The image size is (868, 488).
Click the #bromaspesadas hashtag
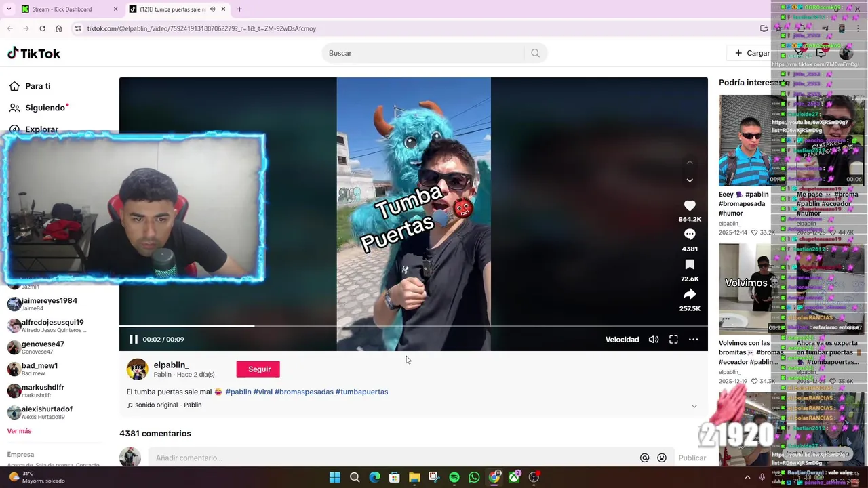point(304,392)
